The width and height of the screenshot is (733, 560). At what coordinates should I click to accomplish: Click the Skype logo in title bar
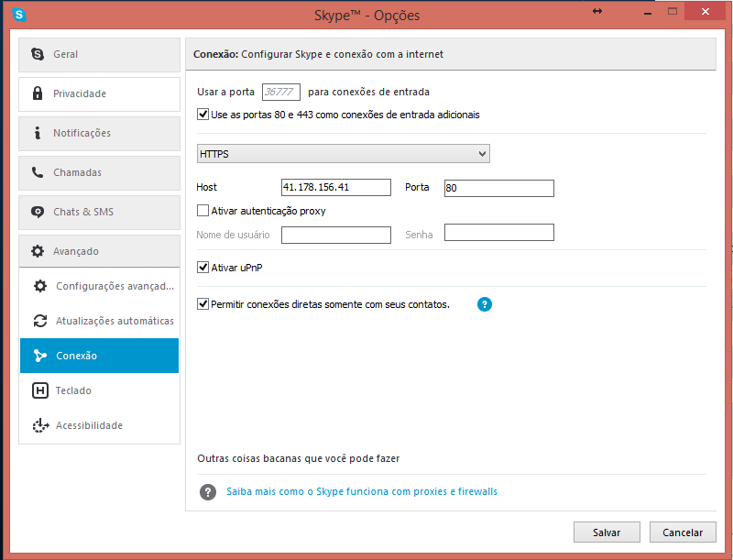coord(18,15)
